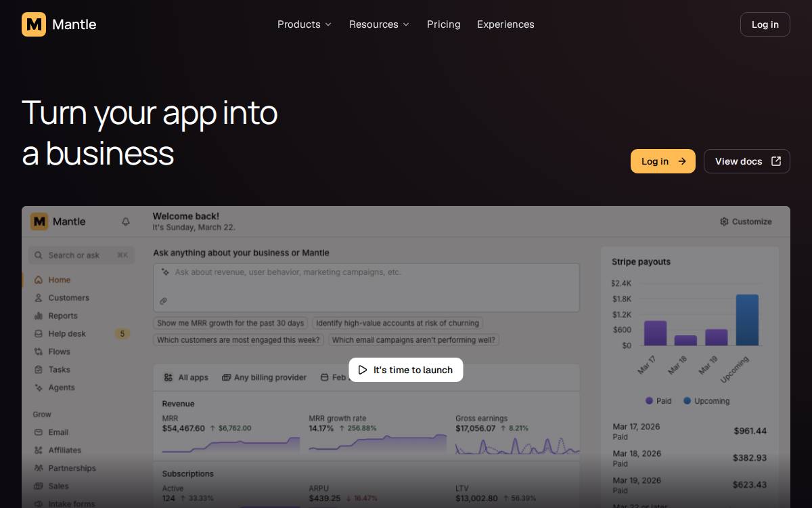This screenshot has width=812, height=508.
Task: Select Which customers are most engaged suggestion
Action: tap(238, 340)
